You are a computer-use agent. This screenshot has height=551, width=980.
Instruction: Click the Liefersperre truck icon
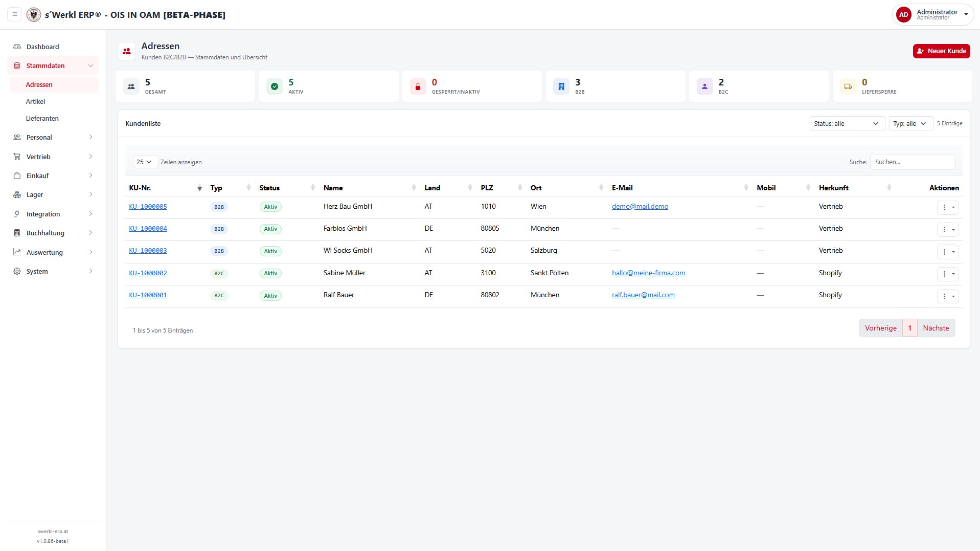[x=848, y=86]
